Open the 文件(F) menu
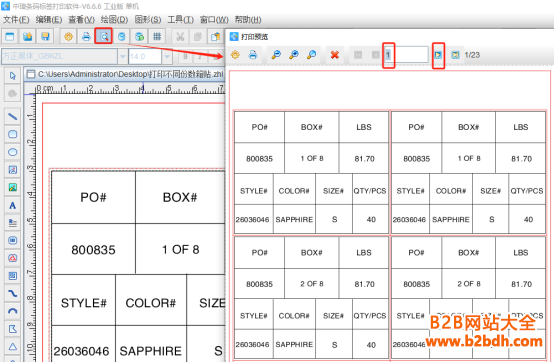554x363 pixels. (16, 20)
